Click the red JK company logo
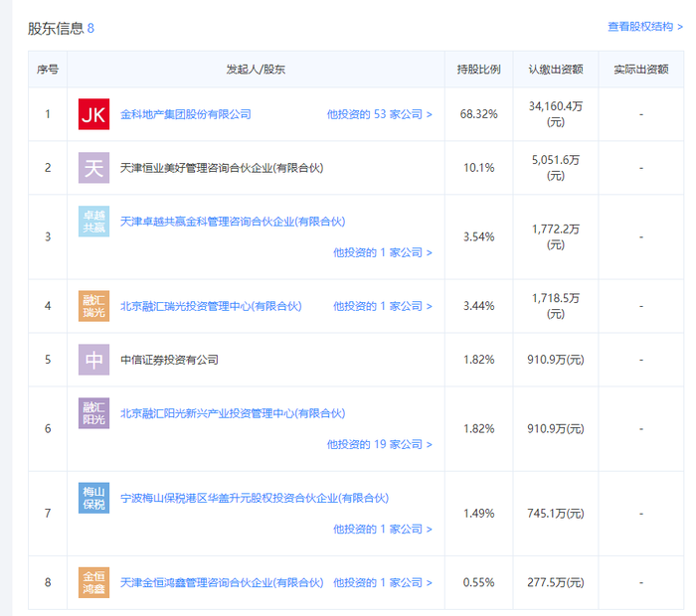Image resolution: width=696 pixels, height=616 pixels. click(93, 114)
